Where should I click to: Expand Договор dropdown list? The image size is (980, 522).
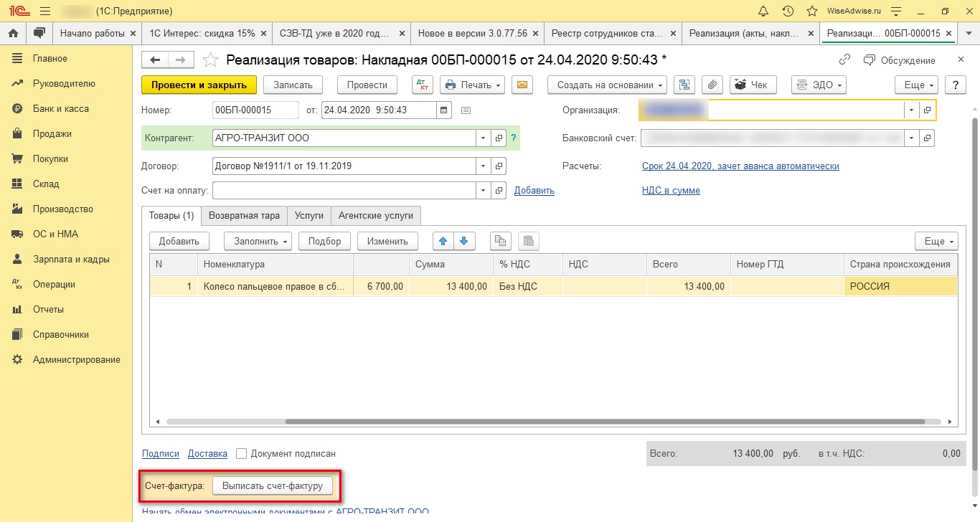[x=483, y=166]
